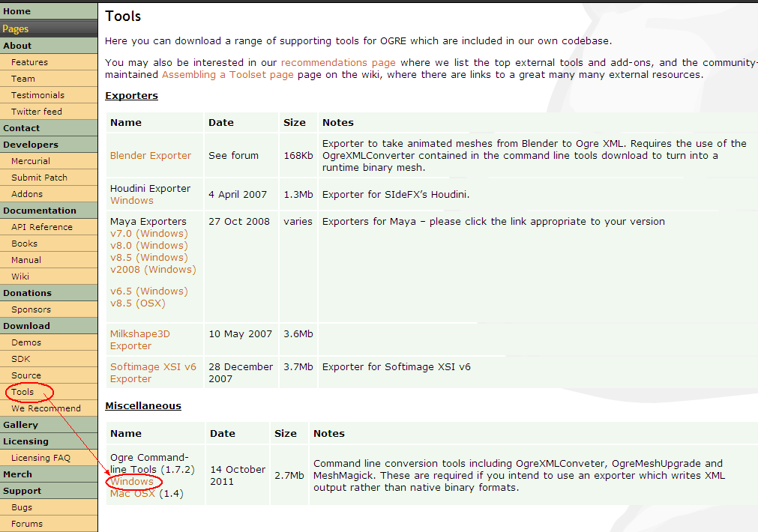Go to the Features page
The width and height of the screenshot is (758, 532).
(48, 62)
